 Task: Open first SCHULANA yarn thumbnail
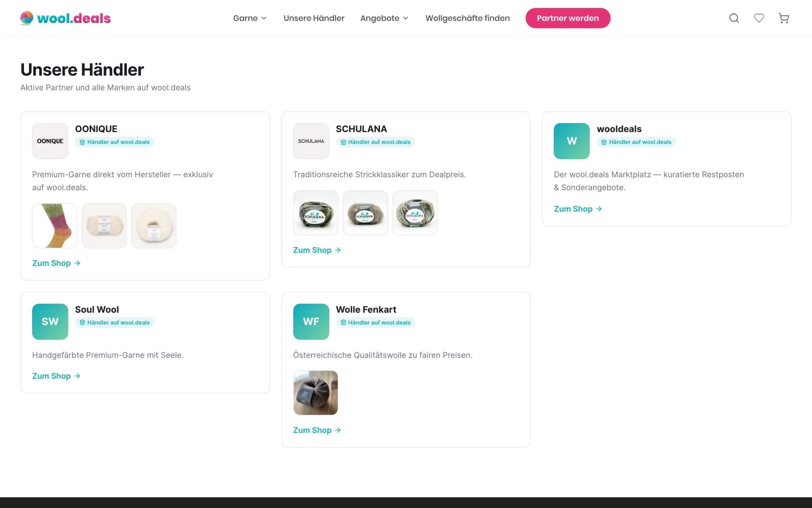tap(315, 213)
